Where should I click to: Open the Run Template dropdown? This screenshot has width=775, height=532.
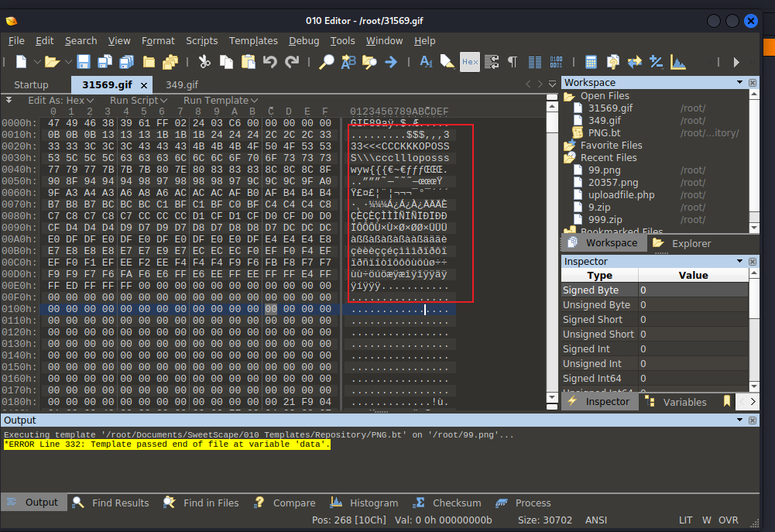221,101
